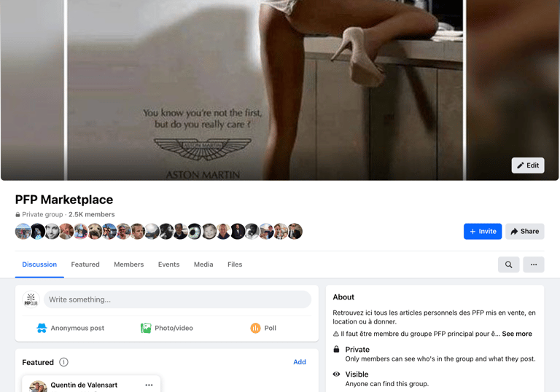Switch to the Discussion tab

tap(39, 264)
